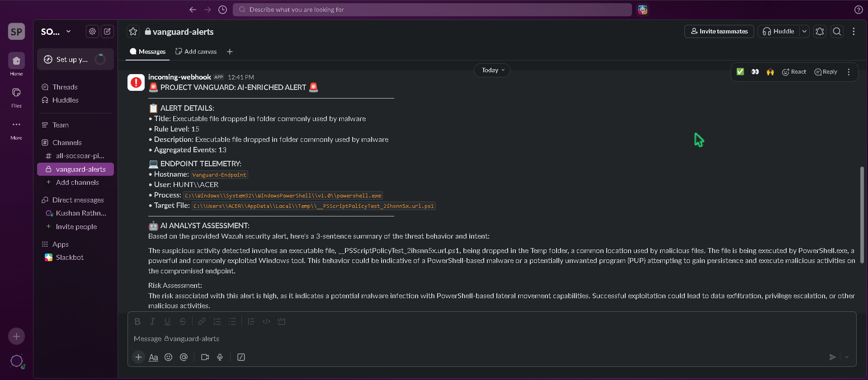Toggle strikethrough formatting in composer
This screenshot has width=868, height=380.
click(x=183, y=321)
